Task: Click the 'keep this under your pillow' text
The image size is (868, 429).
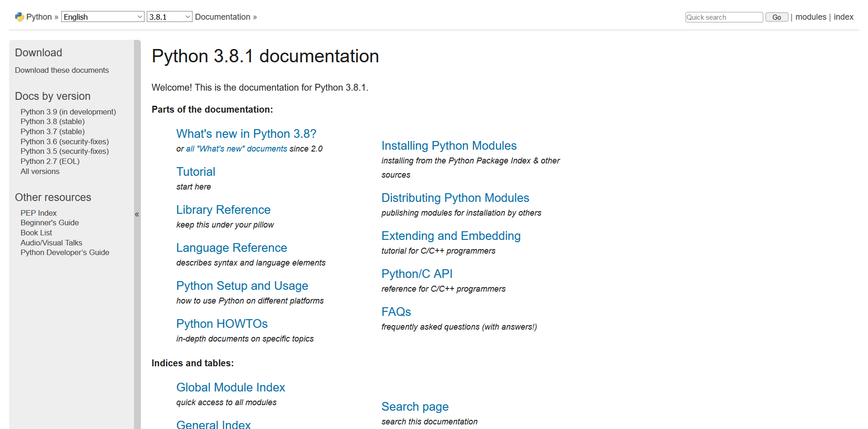Action: pos(225,225)
